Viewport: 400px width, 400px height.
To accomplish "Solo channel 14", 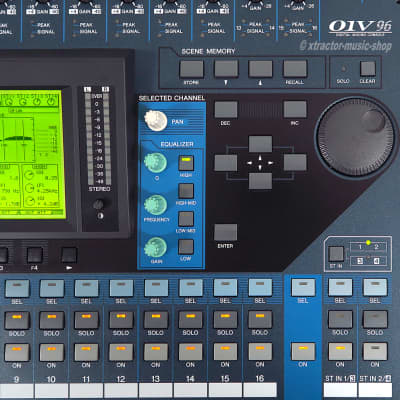I will 191,320.
